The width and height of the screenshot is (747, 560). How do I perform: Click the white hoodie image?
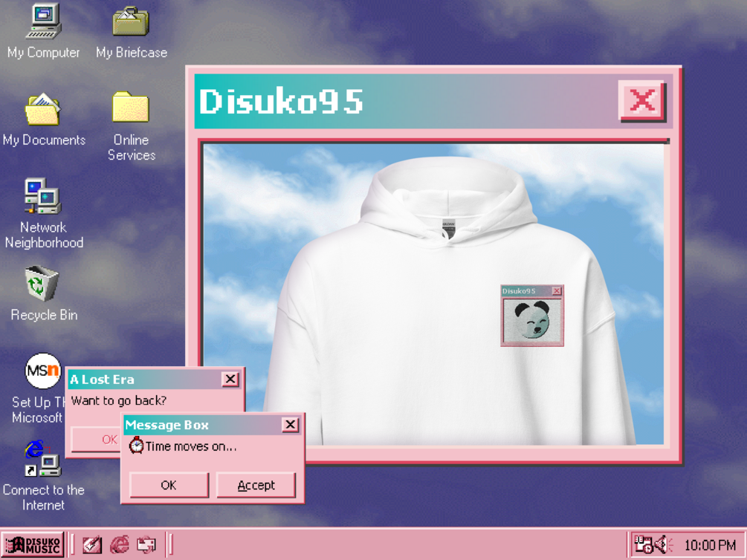449,302
